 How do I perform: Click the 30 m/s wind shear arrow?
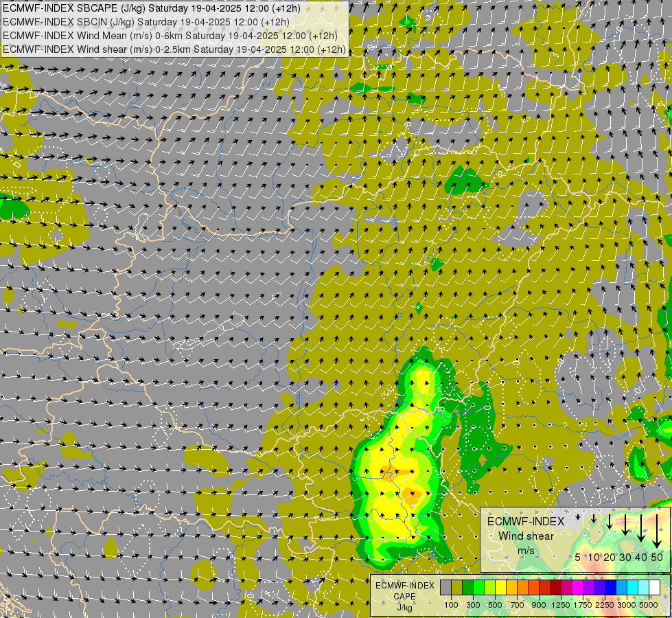coord(625,525)
